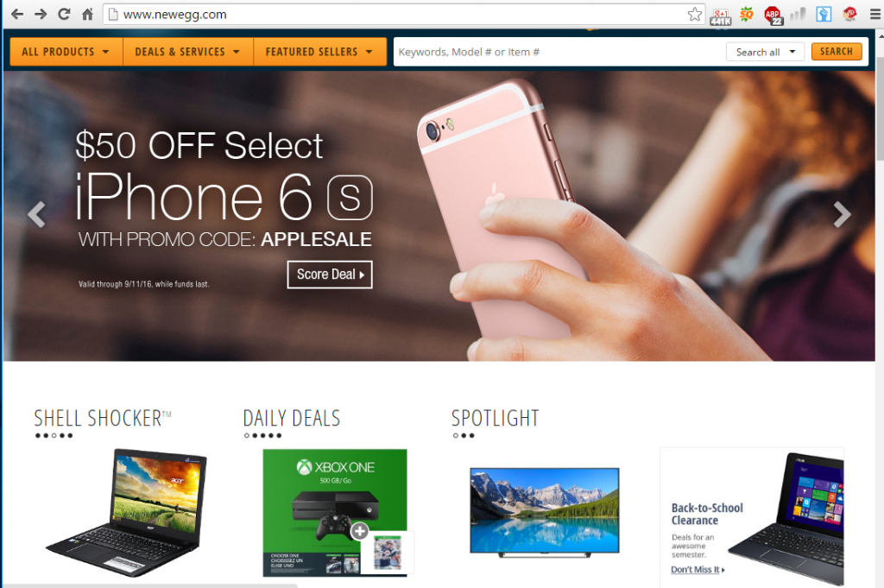The width and height of the screenshot is (884, 588).
Task: Advance to the next banner slide
Action: tap(842, 215)
